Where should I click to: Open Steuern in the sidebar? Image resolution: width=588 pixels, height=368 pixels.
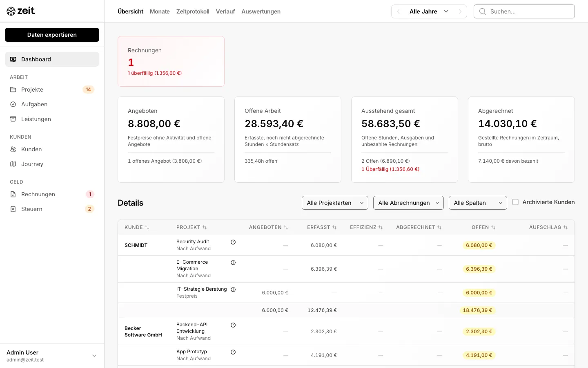[x=52, y=209]
